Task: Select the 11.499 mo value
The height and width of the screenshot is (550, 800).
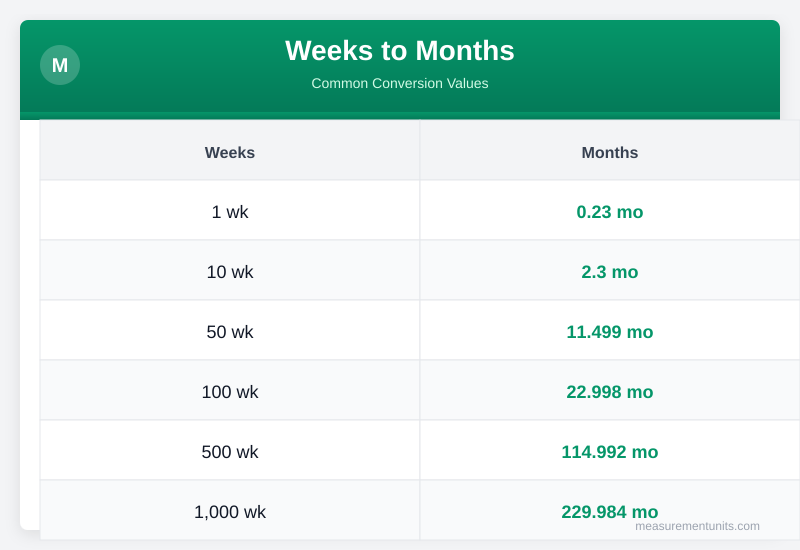Action: coord(610,332)
